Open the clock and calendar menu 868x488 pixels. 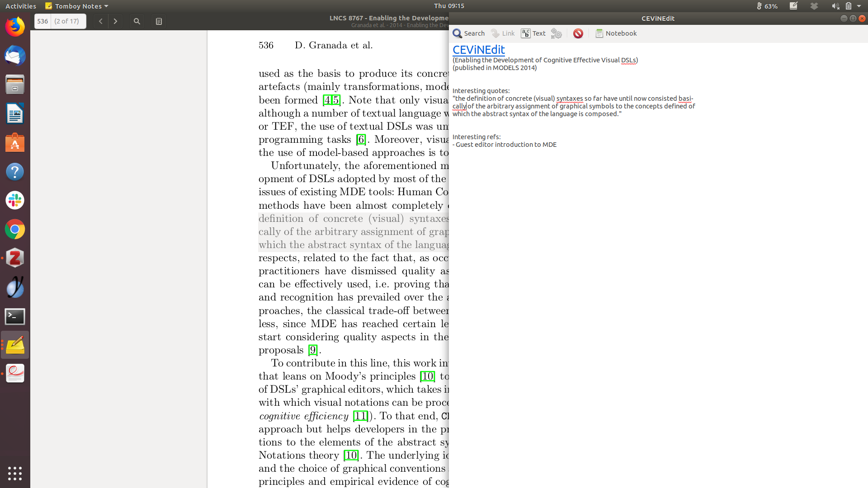click(448, 6)
